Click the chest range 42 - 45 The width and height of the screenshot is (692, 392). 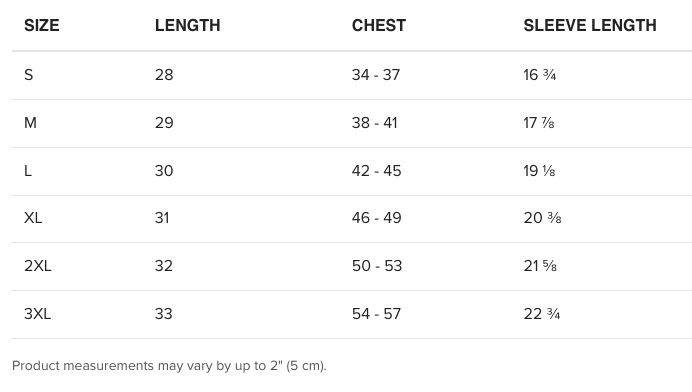376,171
